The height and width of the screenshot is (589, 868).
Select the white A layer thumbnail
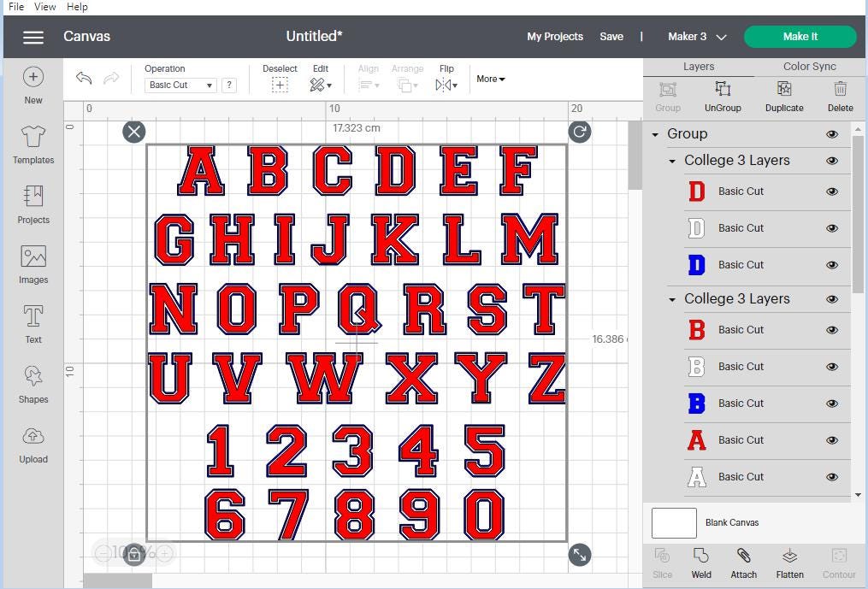[x=696, y=477]
